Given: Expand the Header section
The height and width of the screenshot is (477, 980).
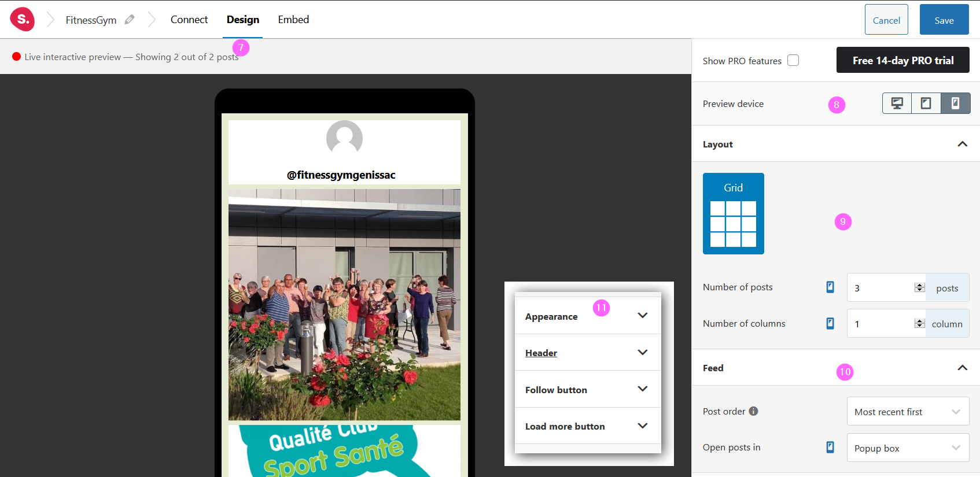Looking at the screenshot, I should 588,353.
